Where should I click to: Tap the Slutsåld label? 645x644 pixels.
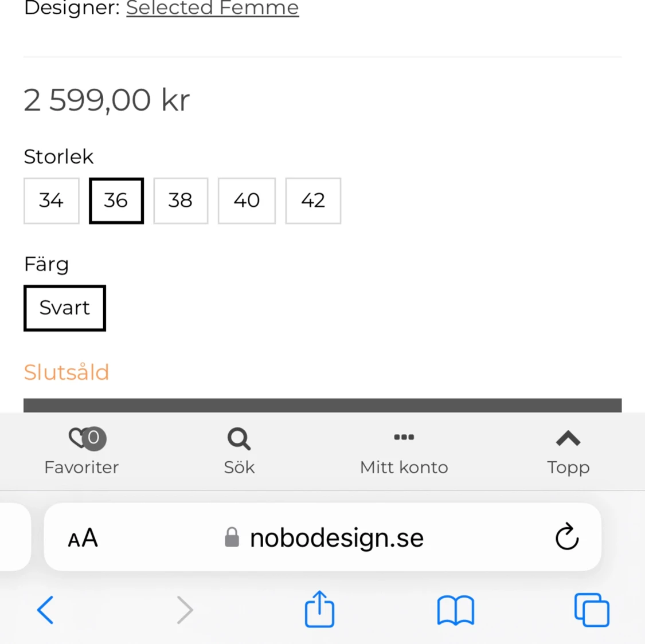pyautogui.click(x=67, y=372)
